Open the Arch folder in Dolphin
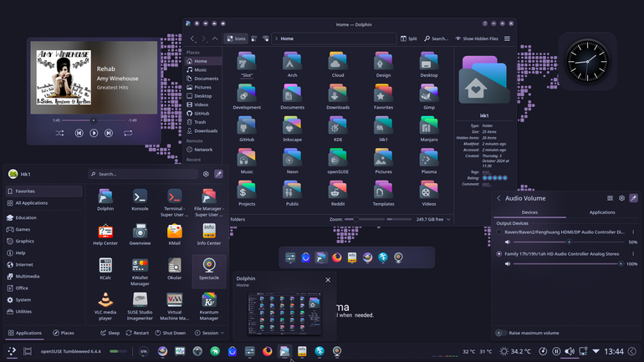Viewport: 644px width, 362px height. pyautogui.click(x=292, y=65)
